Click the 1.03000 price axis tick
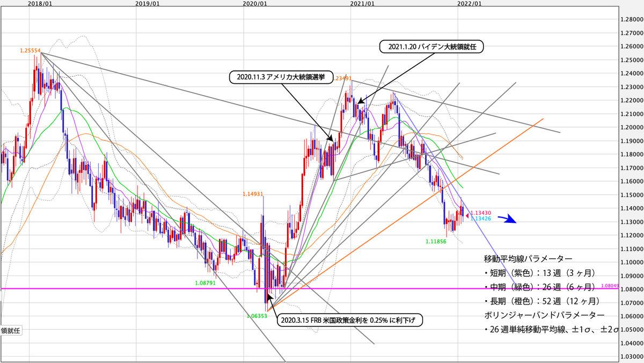 coord(632,357)
